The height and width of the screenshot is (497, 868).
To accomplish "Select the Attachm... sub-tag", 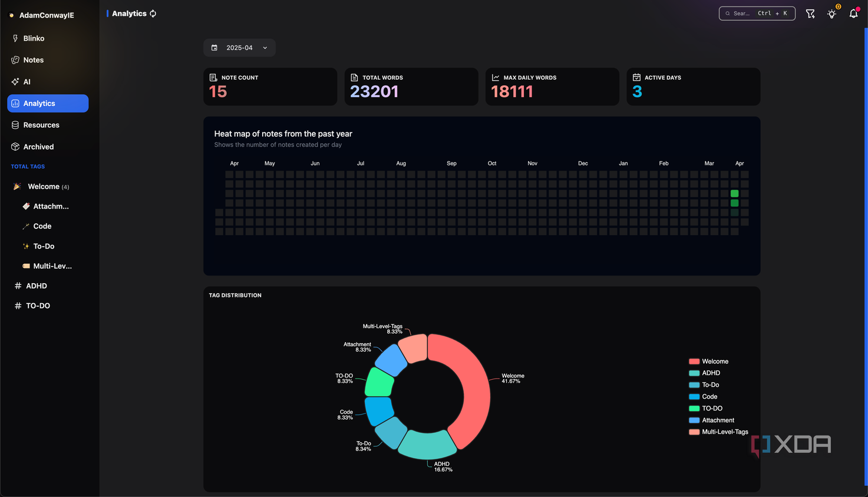I will (x=51, y=207).
